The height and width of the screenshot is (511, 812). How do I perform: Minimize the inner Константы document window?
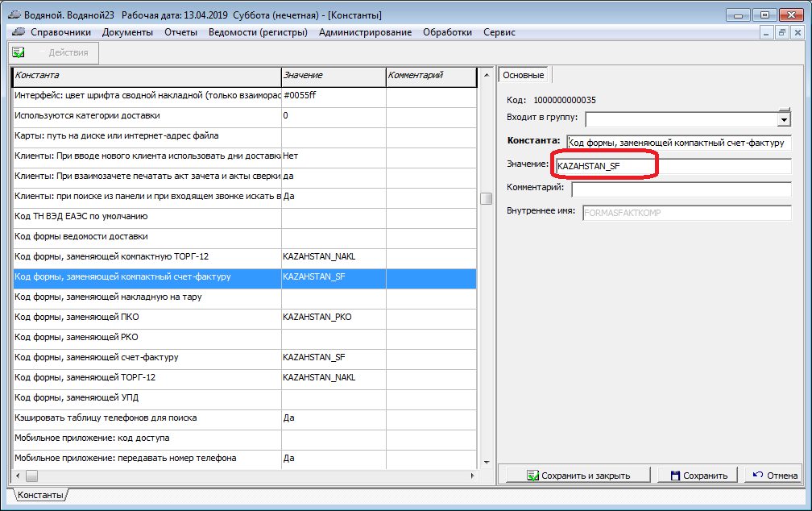tap(766, 32)
